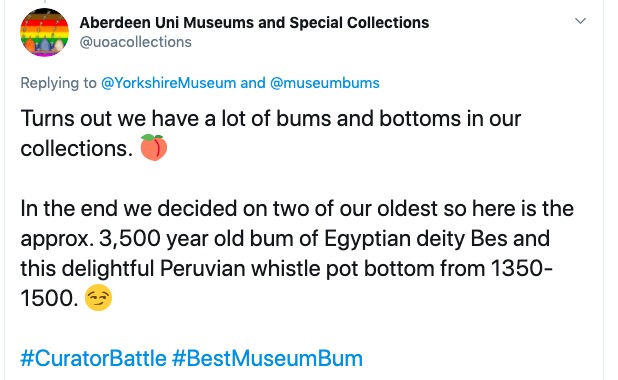Open the rainbow-striped profile avatar
Screen dimensions: 618x380
click(45, 32)
